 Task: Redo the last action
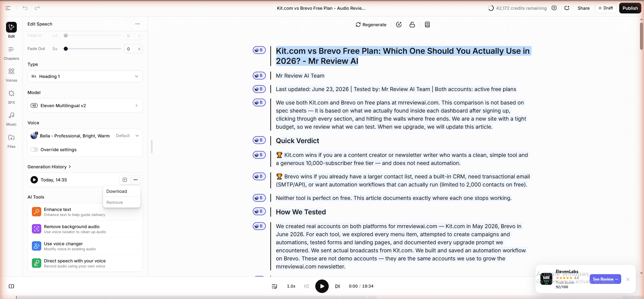point(37,8)
